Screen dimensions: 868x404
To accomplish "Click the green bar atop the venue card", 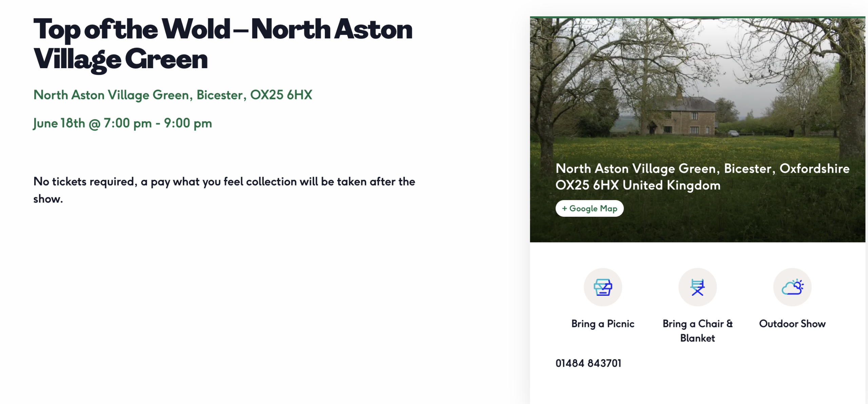I will [x=697, y=17].
